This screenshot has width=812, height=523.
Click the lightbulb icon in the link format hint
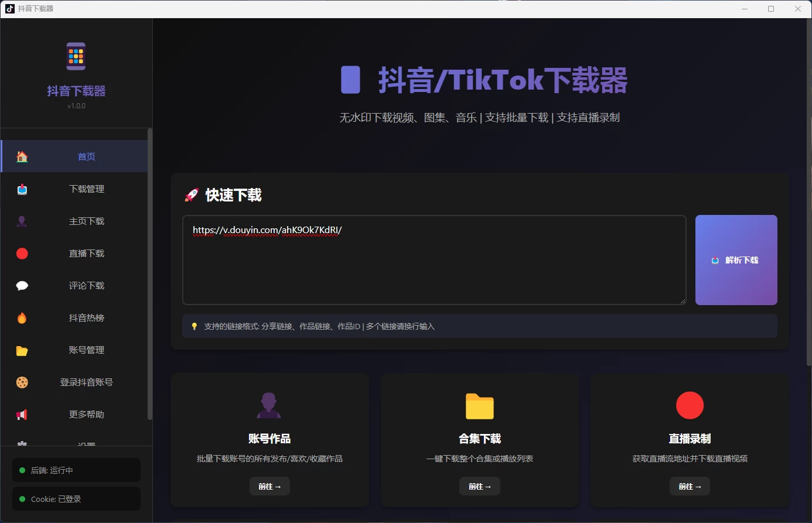click(195, 326)
